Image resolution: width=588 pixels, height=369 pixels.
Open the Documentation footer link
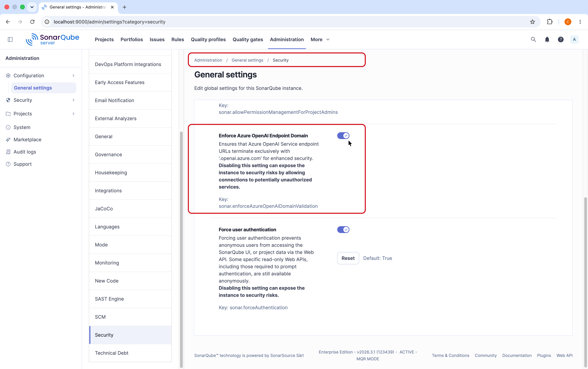point(517,356)
